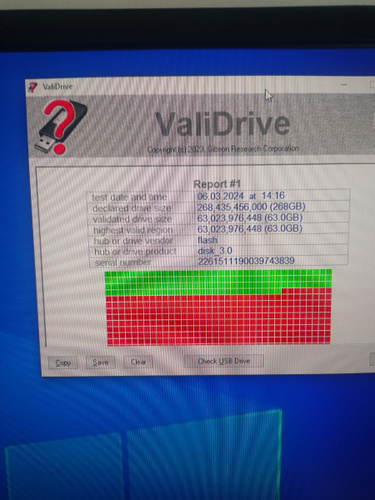Minimize the ValiDrive window
The image size is (375, 500).
(344, 84)
